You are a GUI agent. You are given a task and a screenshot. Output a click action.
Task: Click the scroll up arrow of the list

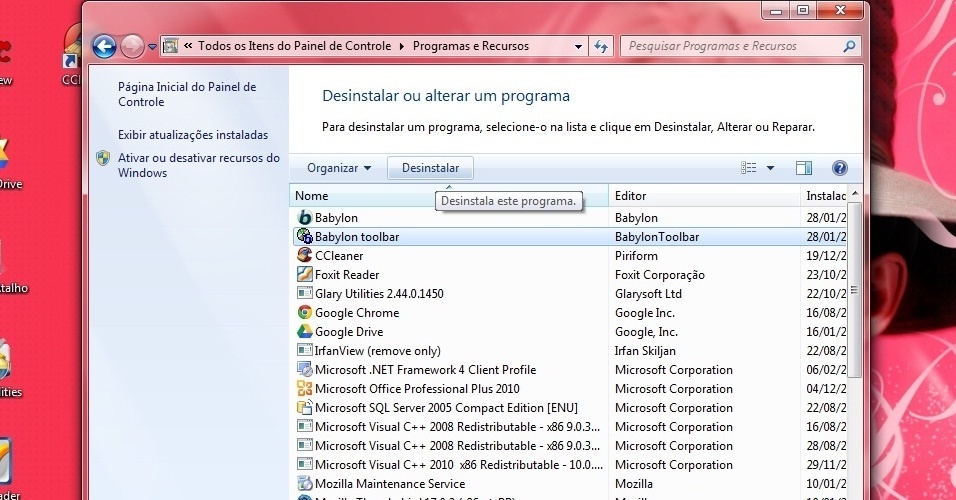point(855,193)
